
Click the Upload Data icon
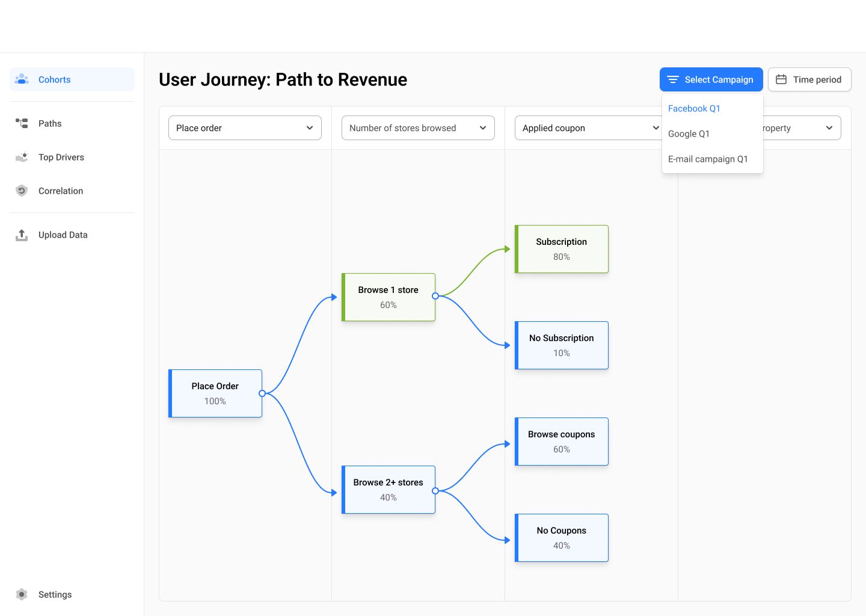click(x=22, y=235)
